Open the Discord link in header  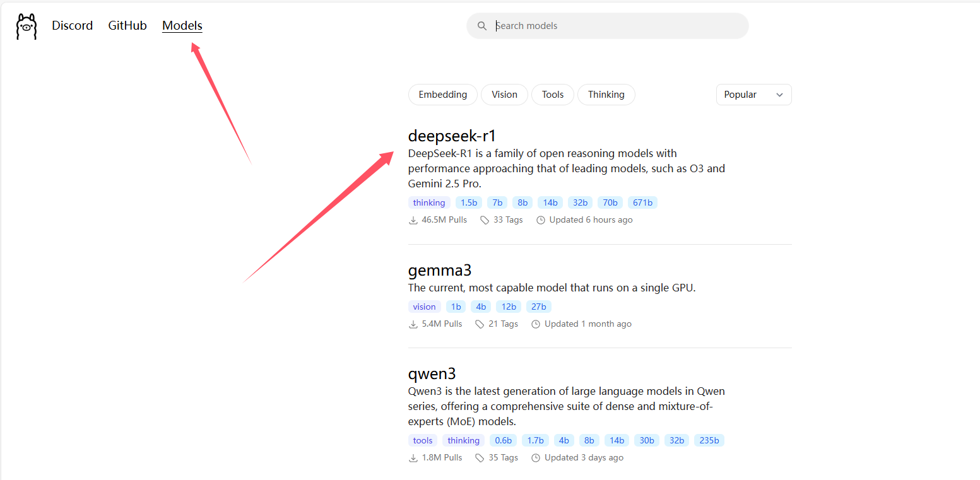(73, 26)
